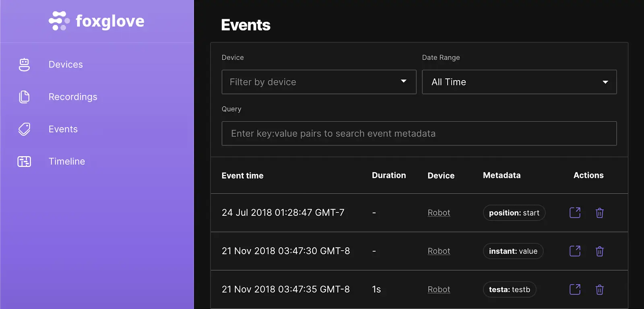Click the Robot link for the 24 Jul event

coord(439,212)
